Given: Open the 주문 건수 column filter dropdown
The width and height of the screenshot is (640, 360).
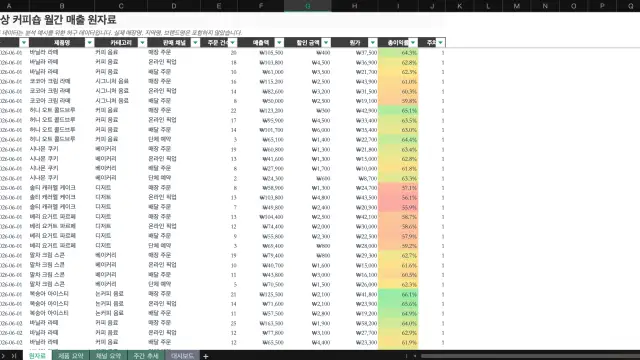Looking at the screenshot, I should pyautogui.click(x=232, y=42).
